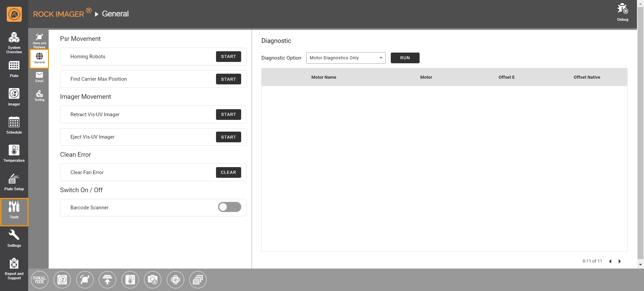The width and height of the screenshot is (644, 291).
Task: Toggle the Barcode Scanner switch
Action: pos(229,207)
